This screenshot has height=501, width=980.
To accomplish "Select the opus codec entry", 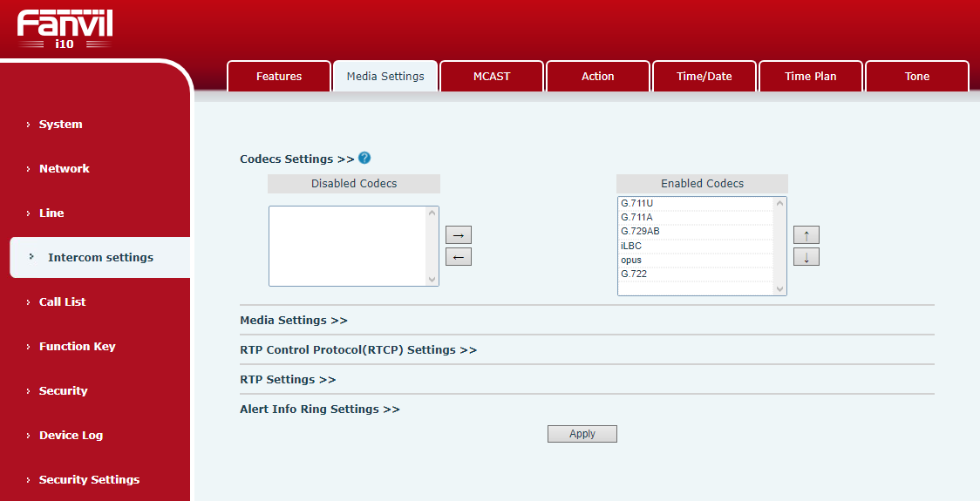I will click(631, 261).
